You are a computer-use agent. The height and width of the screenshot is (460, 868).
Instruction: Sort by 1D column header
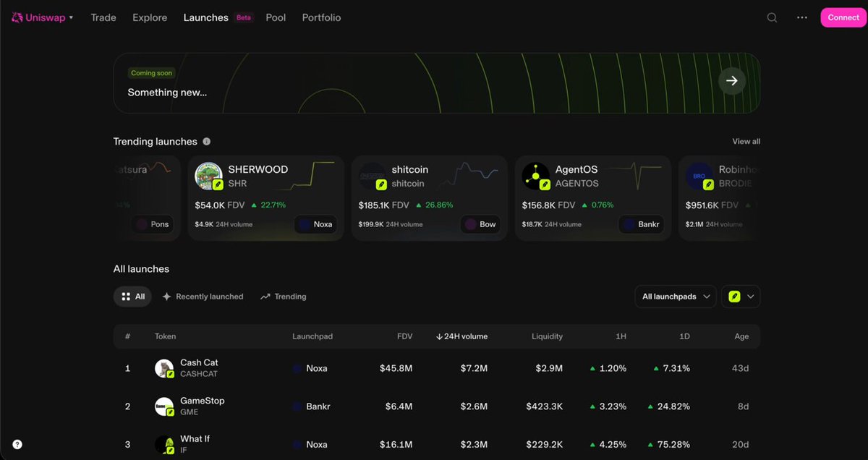pos(684,336)
